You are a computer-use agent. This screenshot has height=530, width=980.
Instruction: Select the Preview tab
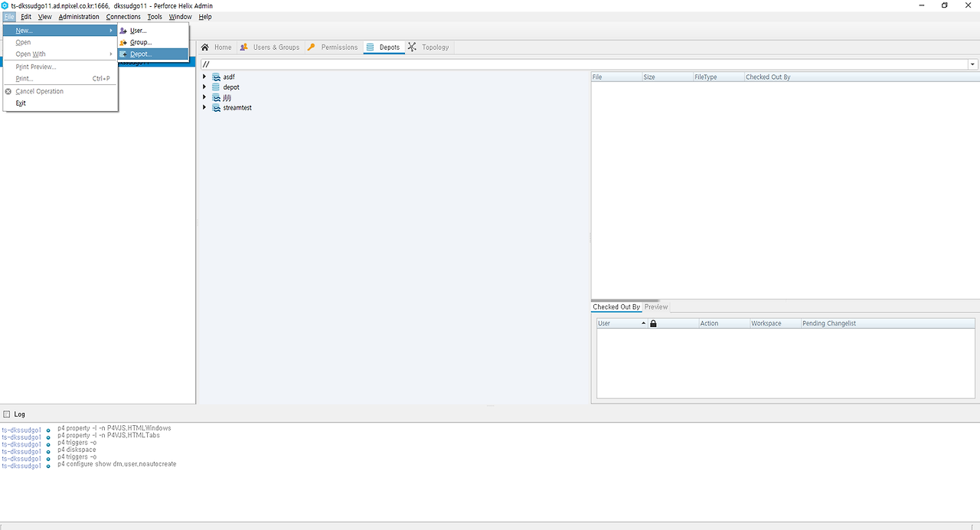[656, 307]
